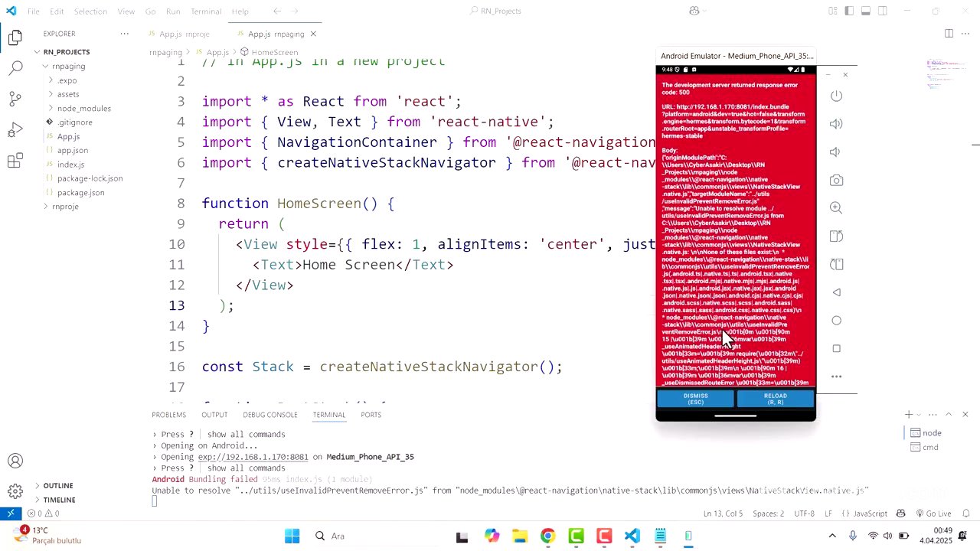Expand the TIMELINE section
This screenshot has width=980, height=551.
pos(60,500)
